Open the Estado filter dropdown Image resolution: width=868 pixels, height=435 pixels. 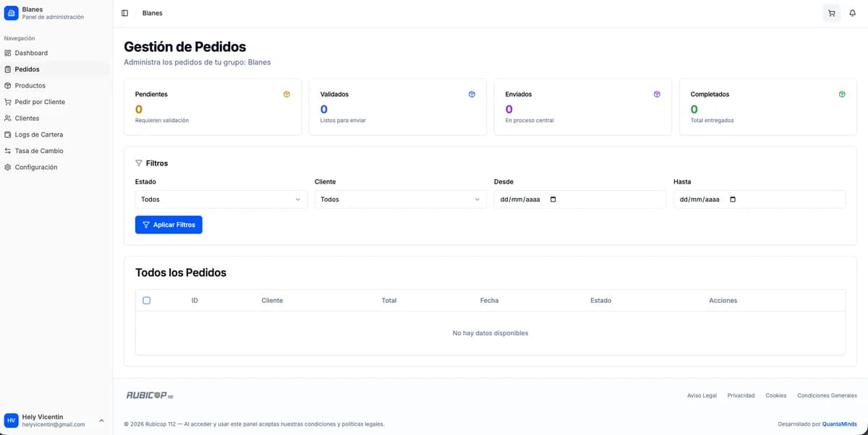tap(221, 199)
